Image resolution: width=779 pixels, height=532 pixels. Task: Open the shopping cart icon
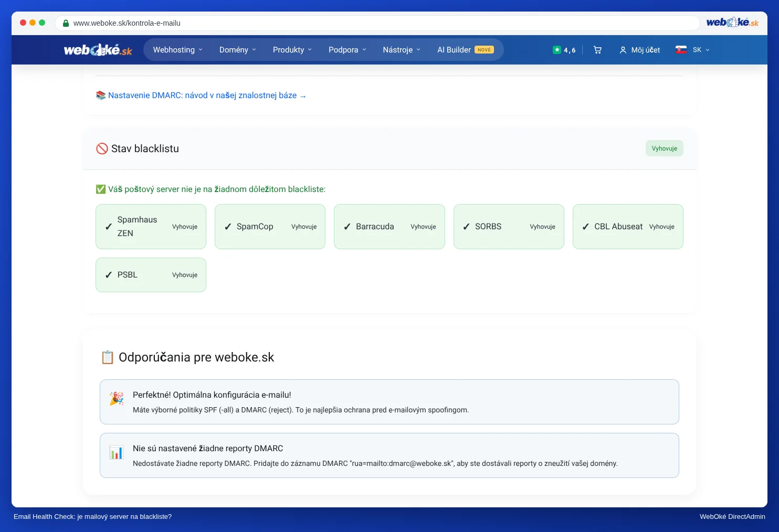597,50
